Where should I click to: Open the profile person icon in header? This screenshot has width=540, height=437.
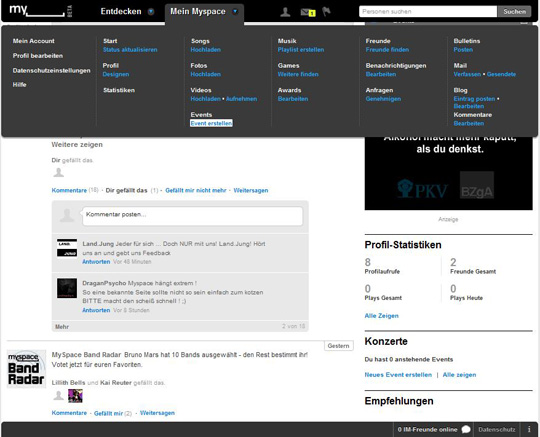pos(285,12)
